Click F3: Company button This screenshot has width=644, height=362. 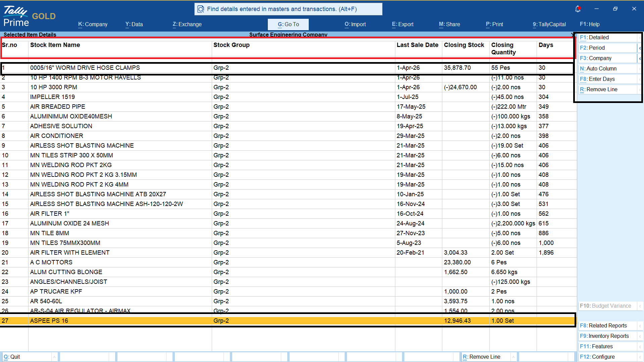pos(607,58)
